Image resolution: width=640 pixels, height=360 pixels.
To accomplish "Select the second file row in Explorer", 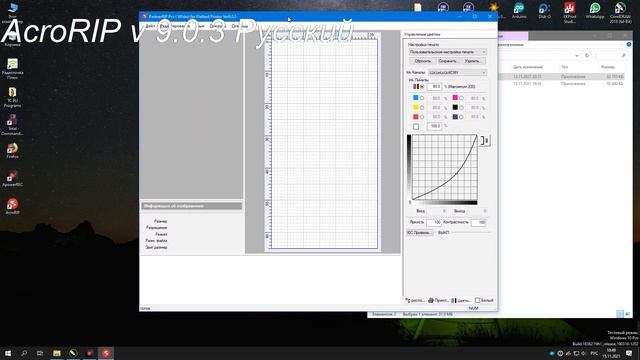I will pos(562,84).
